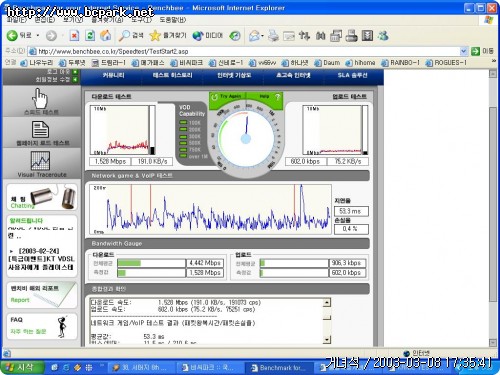Open the Media (미디어) pane

tap(207, 35)
